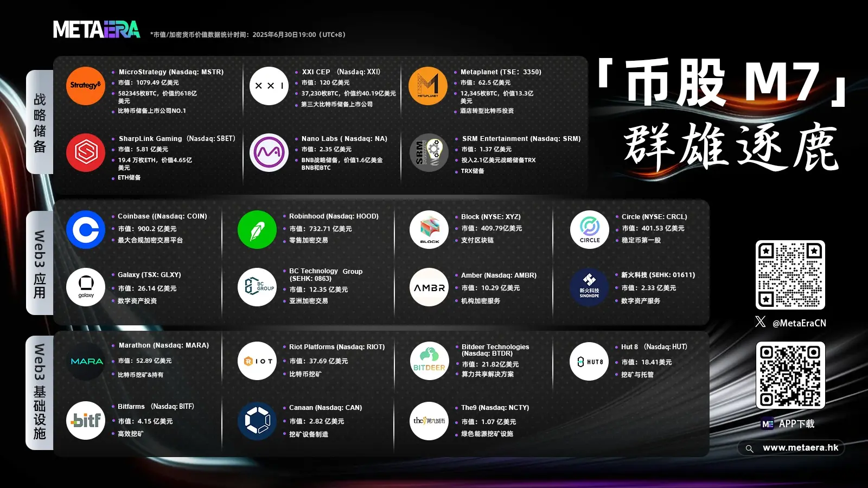Click the Hut 8 logo icon
The image size is (868, 488).
[589, 361]
